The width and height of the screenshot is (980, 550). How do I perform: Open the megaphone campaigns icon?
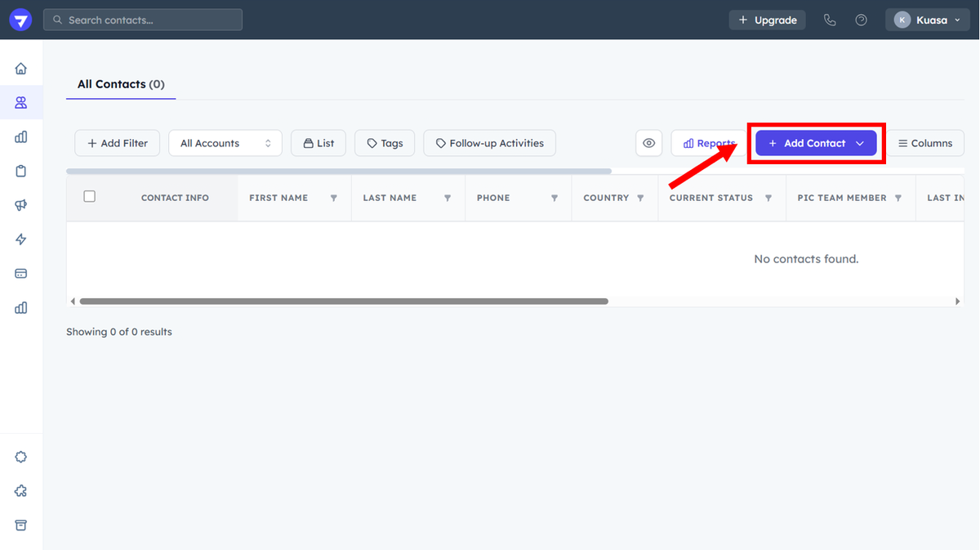pyautogui.click(x=21, y=205)
